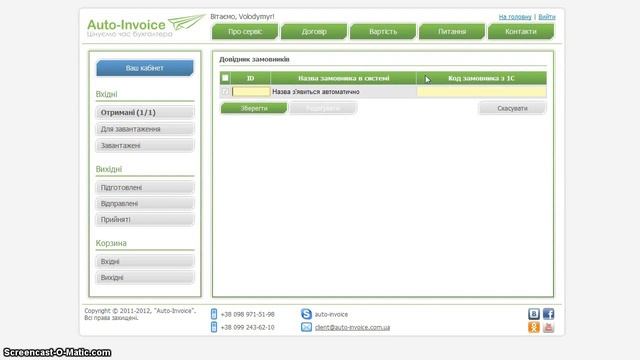Click phone number +38 099 243-62-10
Viewport: 640px width, 360px height.
point(247,327)
